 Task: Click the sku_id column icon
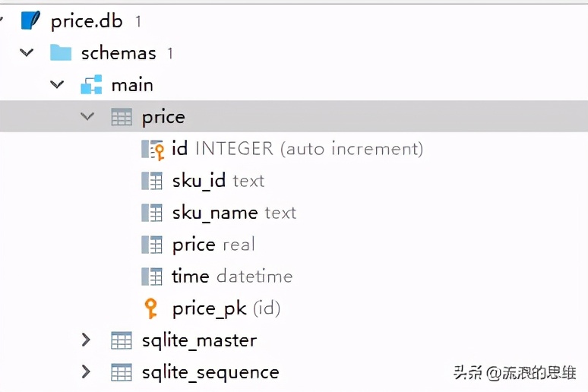pos(152,181)
